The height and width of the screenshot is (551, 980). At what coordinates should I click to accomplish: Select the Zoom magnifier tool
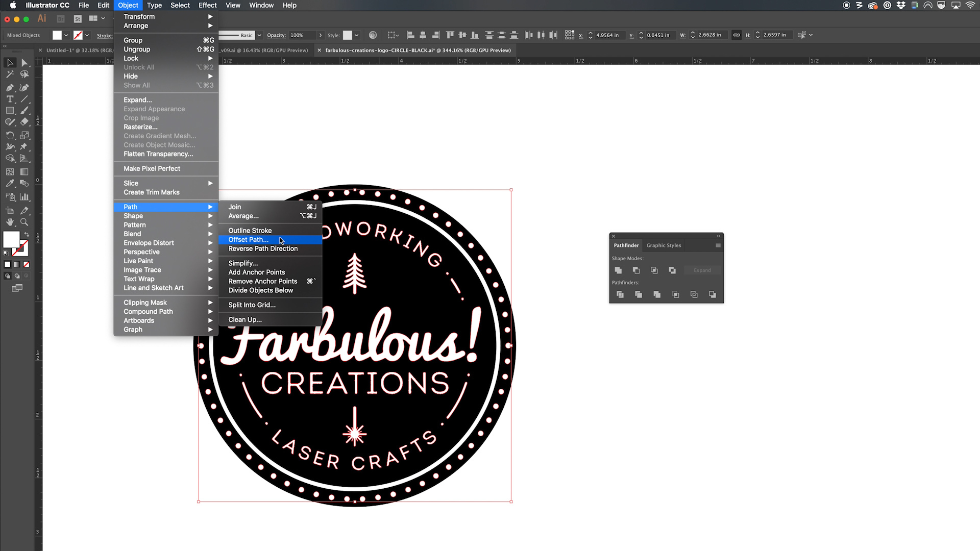pyautogui.click(x=24, y=222)
